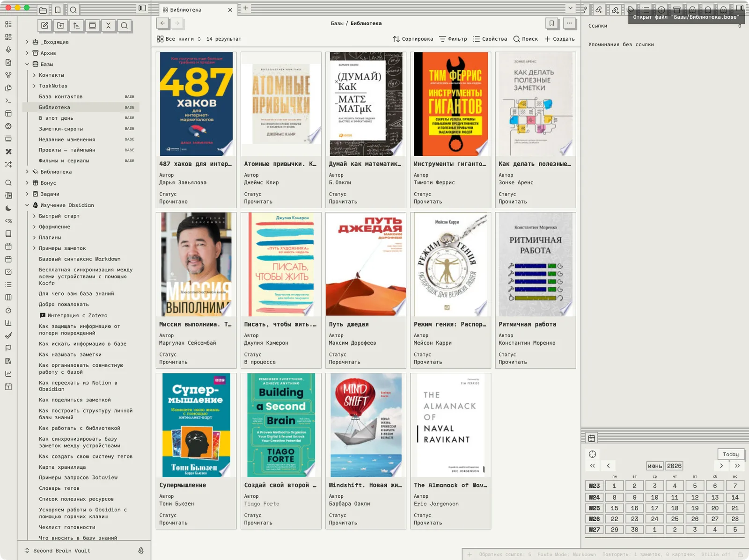Expand the Бонус folder
This screenshot has height=560, width=749.
pos(27,183)
